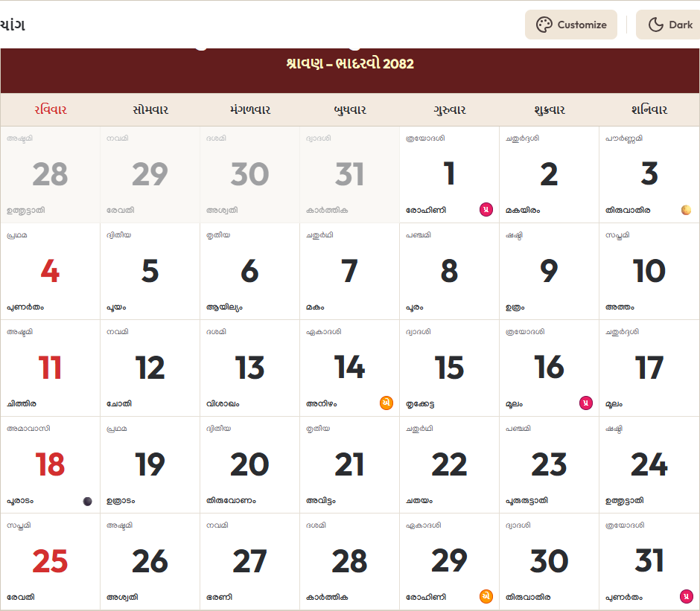Select date 15
Image resolution: width=700 pixels, height=611 pixels.
click(450, 368)
